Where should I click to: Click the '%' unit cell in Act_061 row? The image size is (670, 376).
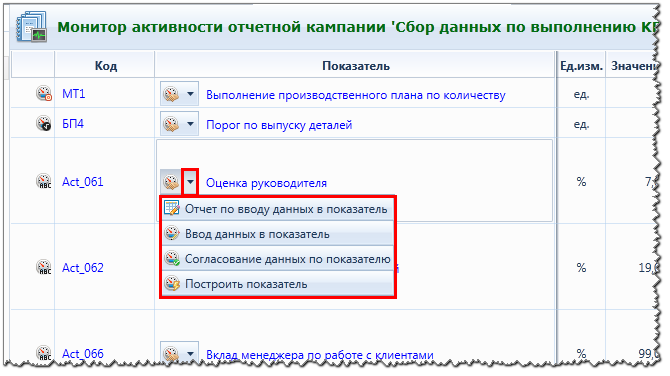[x=581, y=182]
